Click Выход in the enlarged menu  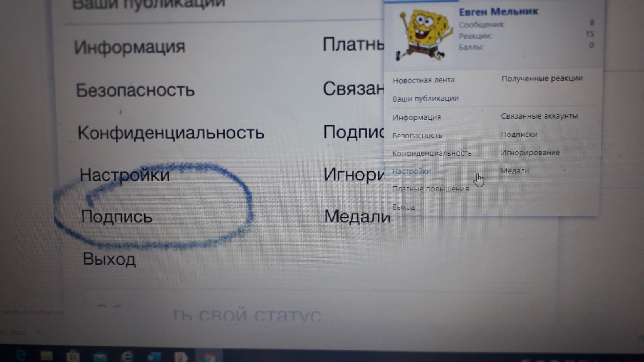(x=109, y=259)
